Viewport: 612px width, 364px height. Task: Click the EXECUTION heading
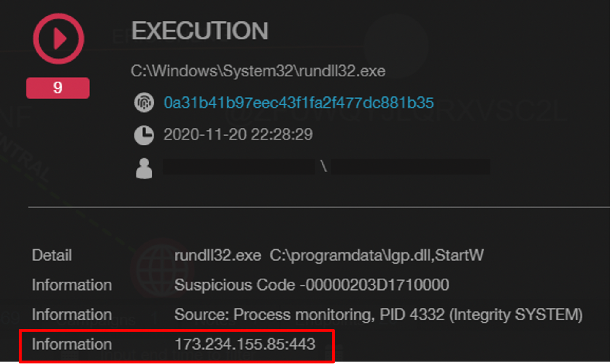click(200, 31)
